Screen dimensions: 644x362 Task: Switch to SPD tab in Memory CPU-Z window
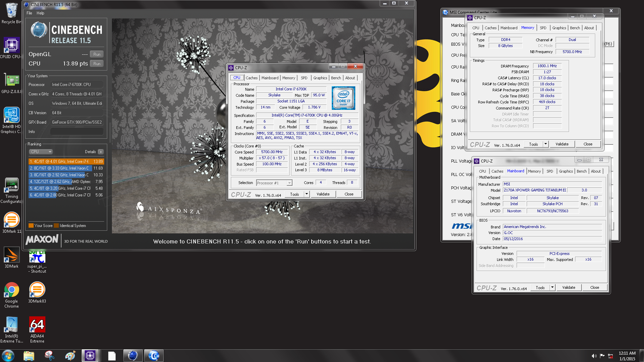[x=543, y=28]
